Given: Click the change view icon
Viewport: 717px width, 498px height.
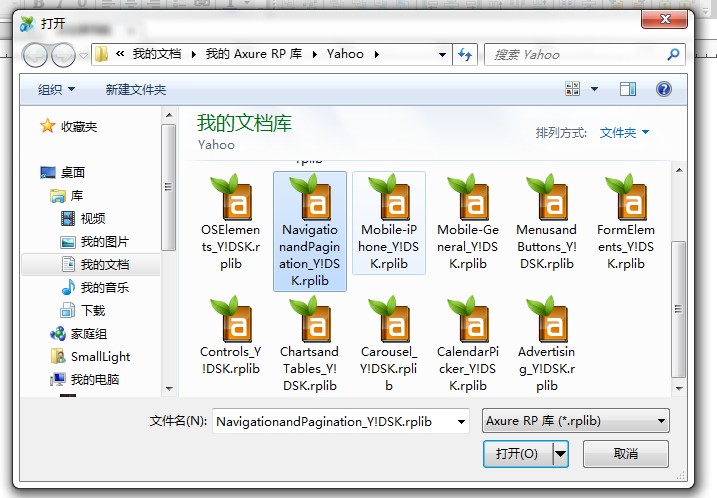Looking at the screenshot, I should pos(573,88).
